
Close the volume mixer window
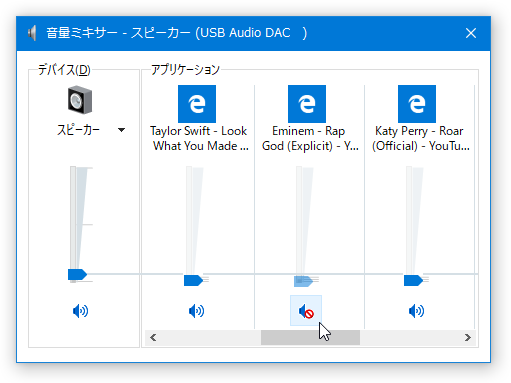471,33
